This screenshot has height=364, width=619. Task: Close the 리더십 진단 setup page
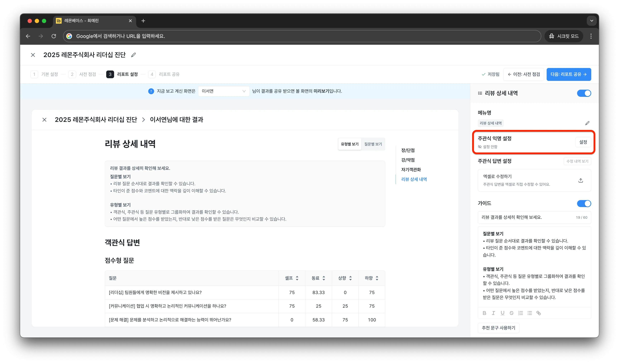pos(33,55)
